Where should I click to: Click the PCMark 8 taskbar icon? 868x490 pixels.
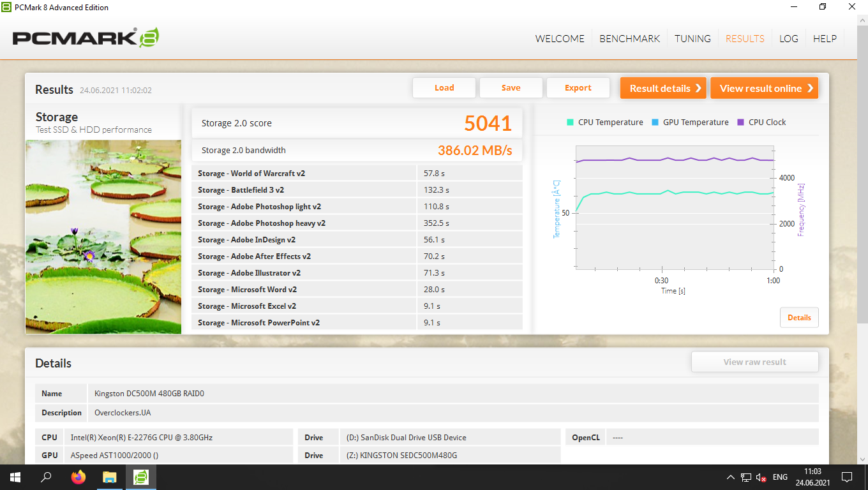[140, 477]
